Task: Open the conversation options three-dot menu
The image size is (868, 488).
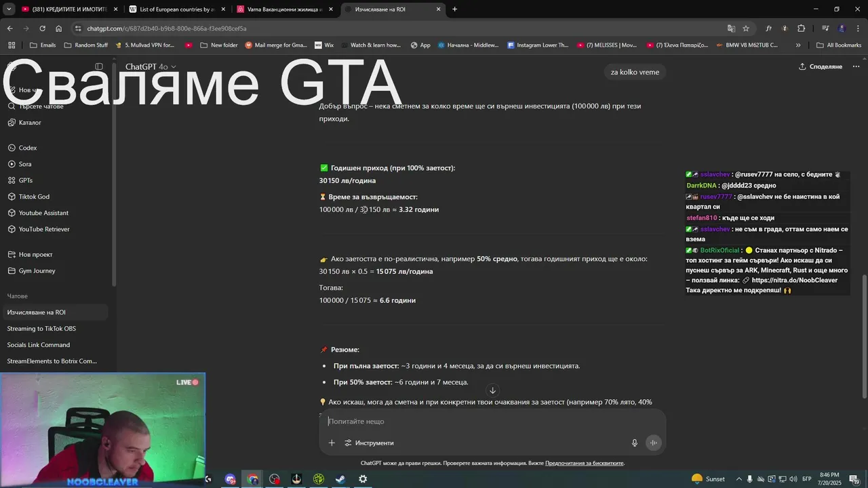Action: (x=856, y=66)
